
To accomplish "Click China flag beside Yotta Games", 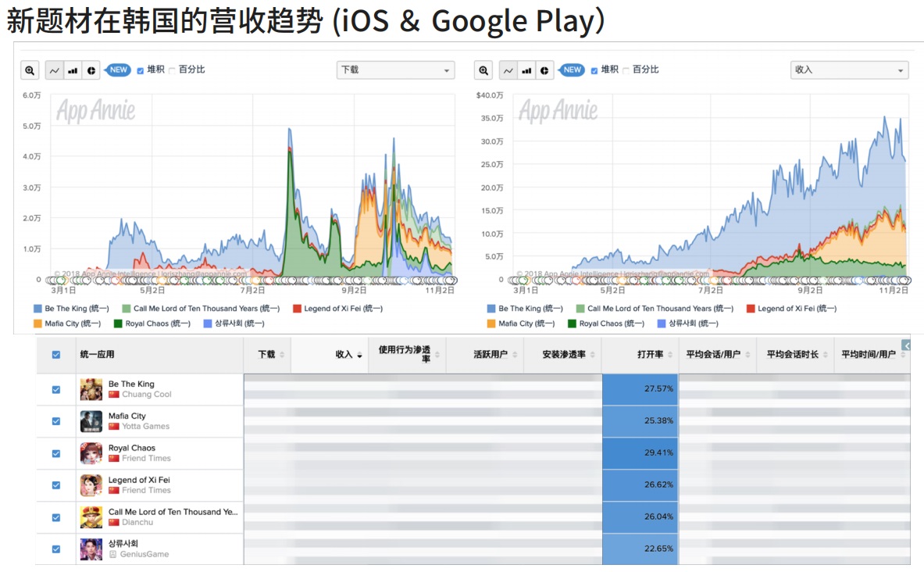I will pyautogui.click(x=114, y=427).
